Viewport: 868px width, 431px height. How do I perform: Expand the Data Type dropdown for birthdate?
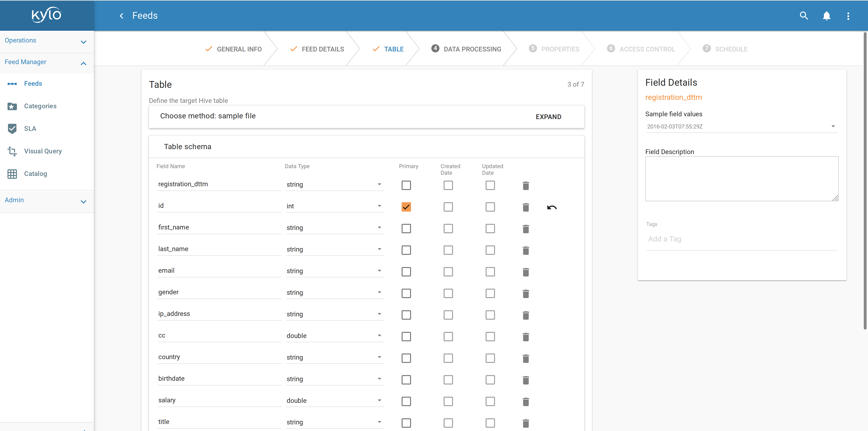(379, 379)
